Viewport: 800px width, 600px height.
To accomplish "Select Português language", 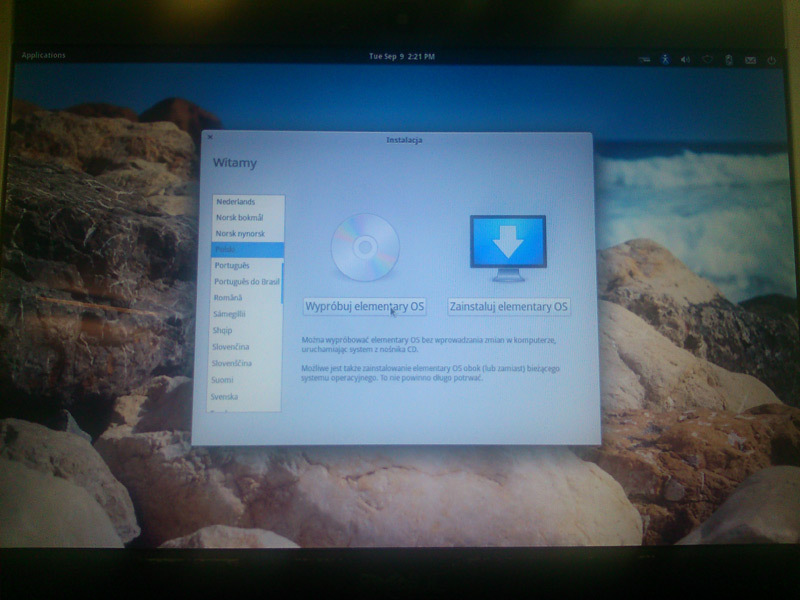I will 247,265.
